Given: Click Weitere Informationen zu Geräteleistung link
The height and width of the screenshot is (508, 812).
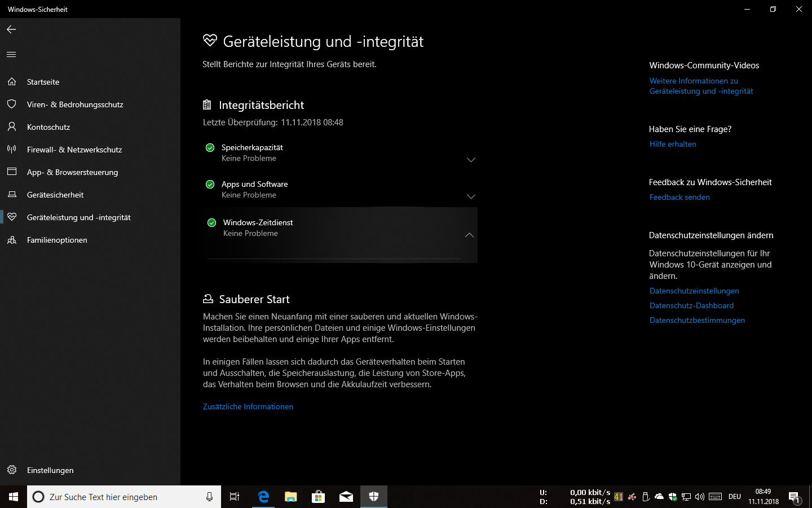Looking at the screenshot, I should click(x=701, y=86).
